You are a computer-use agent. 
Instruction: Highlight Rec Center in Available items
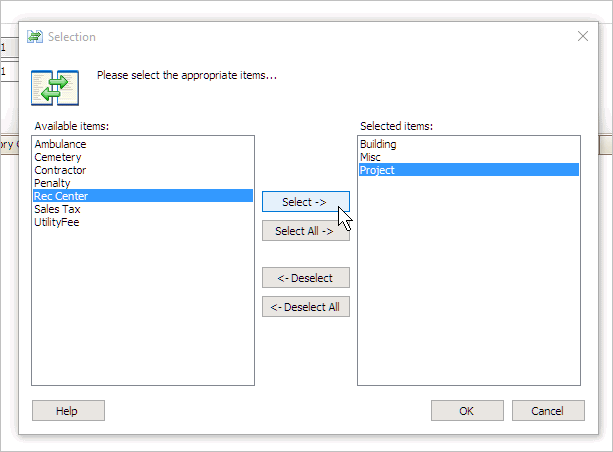tap(61, 196)
